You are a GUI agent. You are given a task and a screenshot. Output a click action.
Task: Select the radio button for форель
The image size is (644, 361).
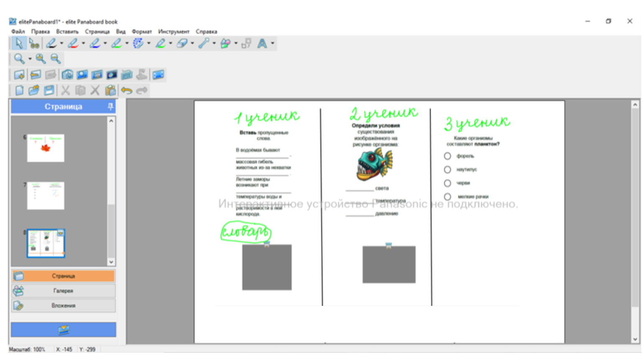click(447, 156)
